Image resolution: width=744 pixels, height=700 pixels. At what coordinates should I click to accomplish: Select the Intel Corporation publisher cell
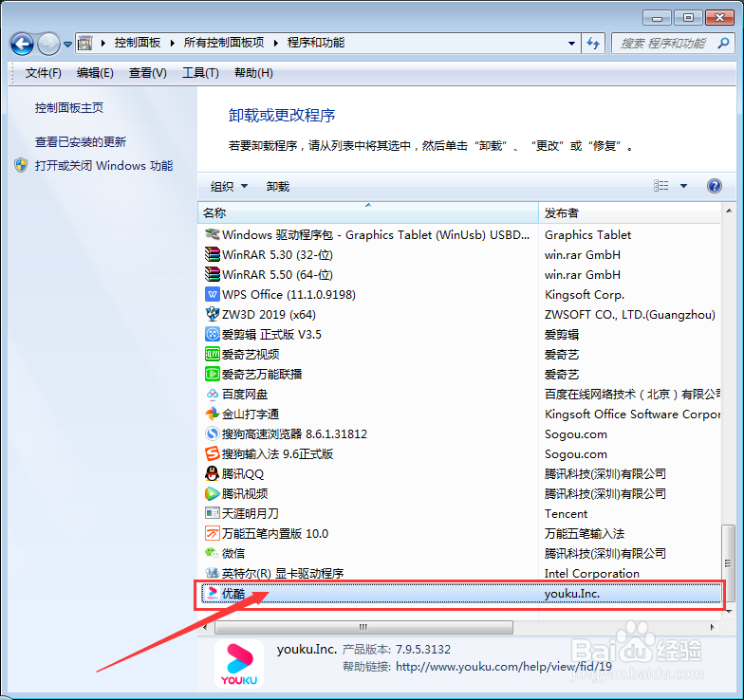592,573
